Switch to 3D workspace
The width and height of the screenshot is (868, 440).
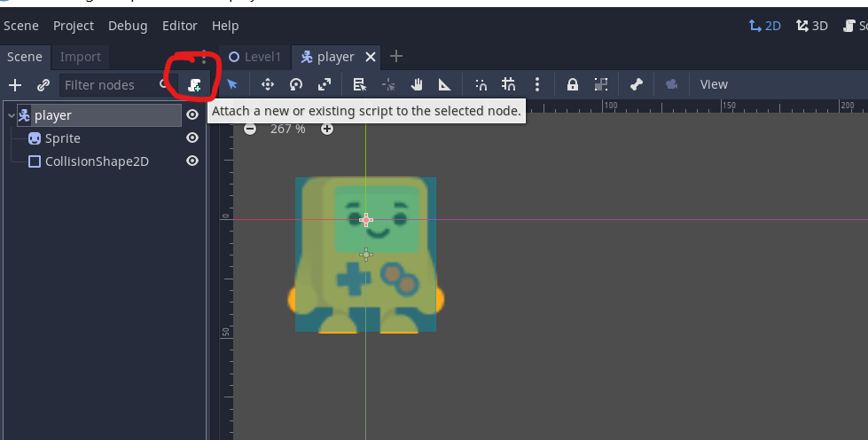811,26
